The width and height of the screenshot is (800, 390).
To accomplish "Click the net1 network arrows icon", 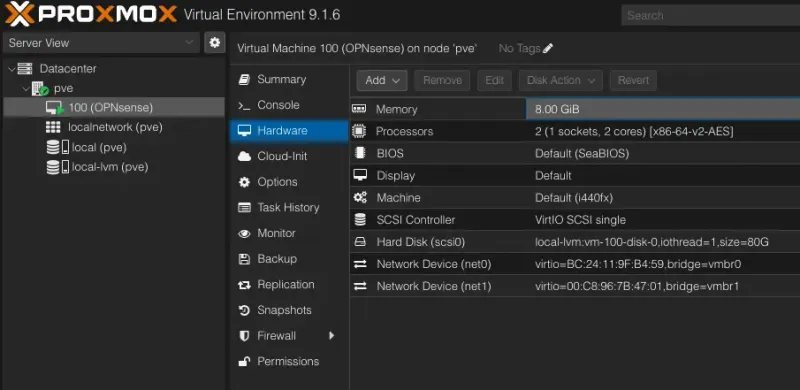I will point(360,286).
